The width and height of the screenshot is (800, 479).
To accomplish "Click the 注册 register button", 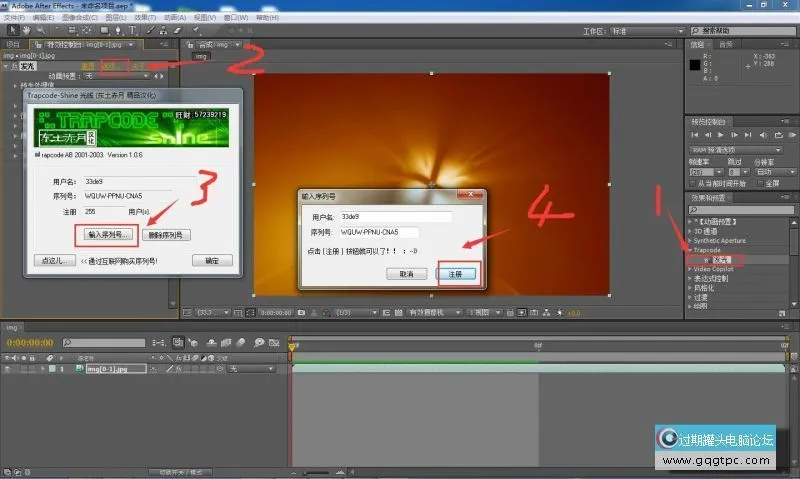I will (455, 274).
